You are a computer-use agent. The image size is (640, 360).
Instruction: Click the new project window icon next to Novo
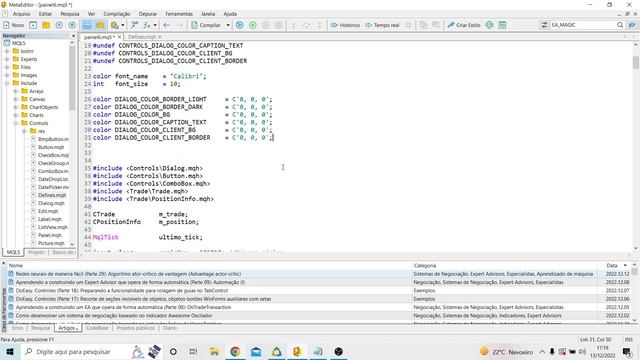click(33, 25)
